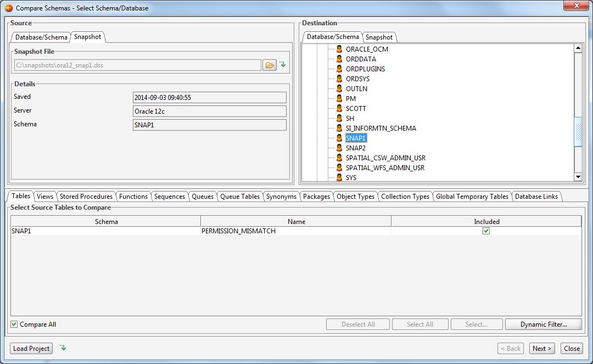Screen dimensions: 593x364
Task: Click the SCOTT schema user icon
Action: [339, 108]
